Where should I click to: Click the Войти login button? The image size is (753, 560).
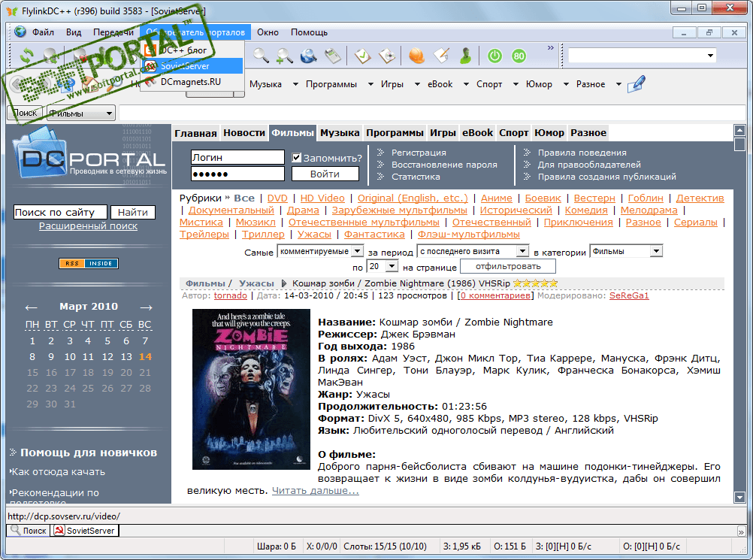click(x=325, y=174)
